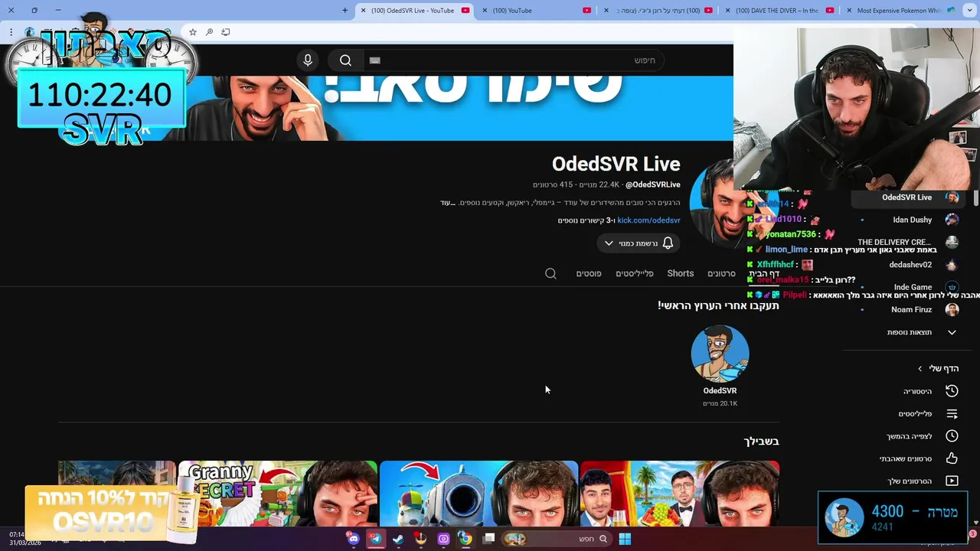Open the סרטונים channel tab
980x551 pixels.
(x=721, y=273)
